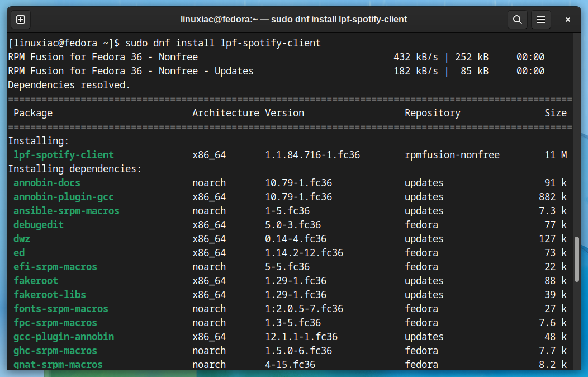The height and width of the screenshot is (377, 588).
Task: Open terminal search
Action: coord(518,20)
